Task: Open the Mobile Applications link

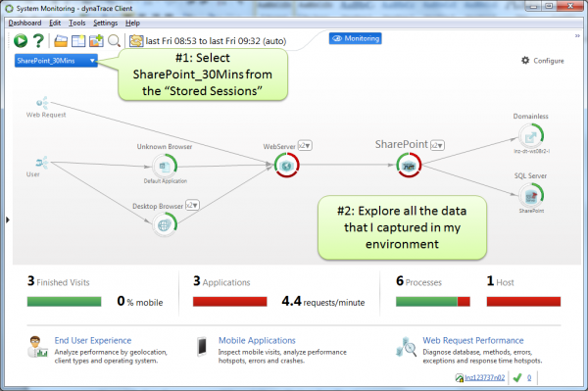Action: 257,340
